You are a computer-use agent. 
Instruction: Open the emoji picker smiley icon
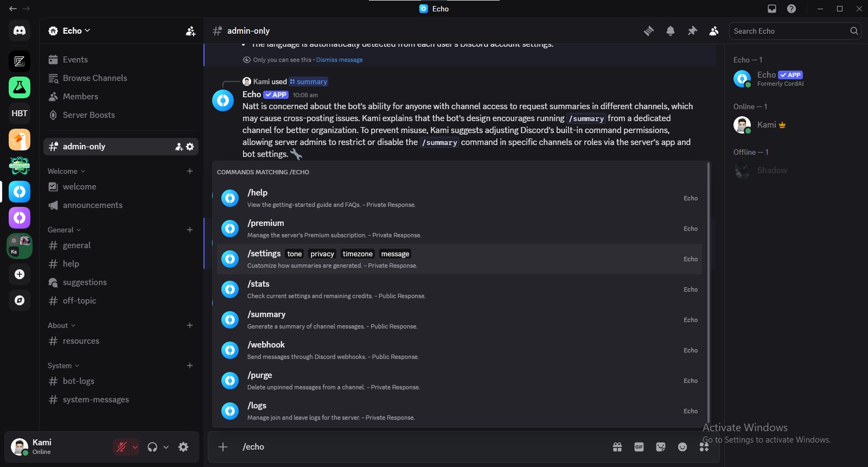[x=682, y=447]
